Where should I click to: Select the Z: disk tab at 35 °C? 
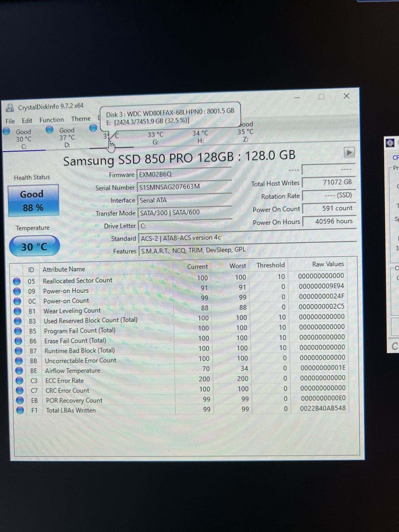pos(245,132)
